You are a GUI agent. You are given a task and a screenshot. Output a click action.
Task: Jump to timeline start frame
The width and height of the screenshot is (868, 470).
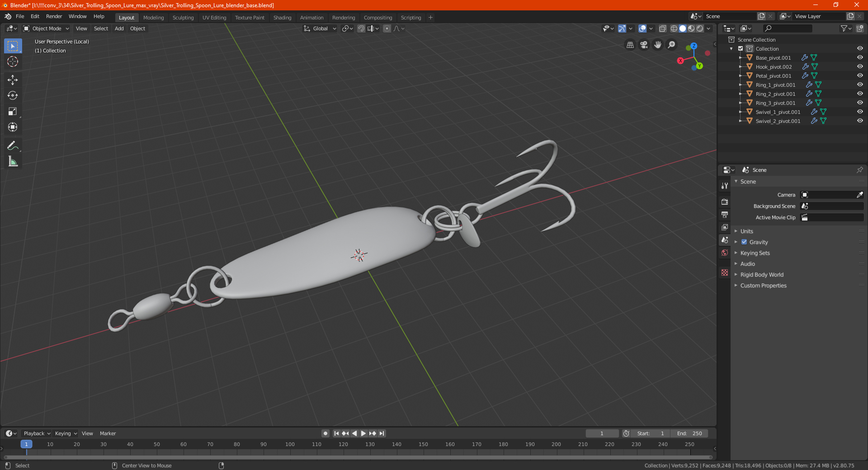tap(336, 433)
